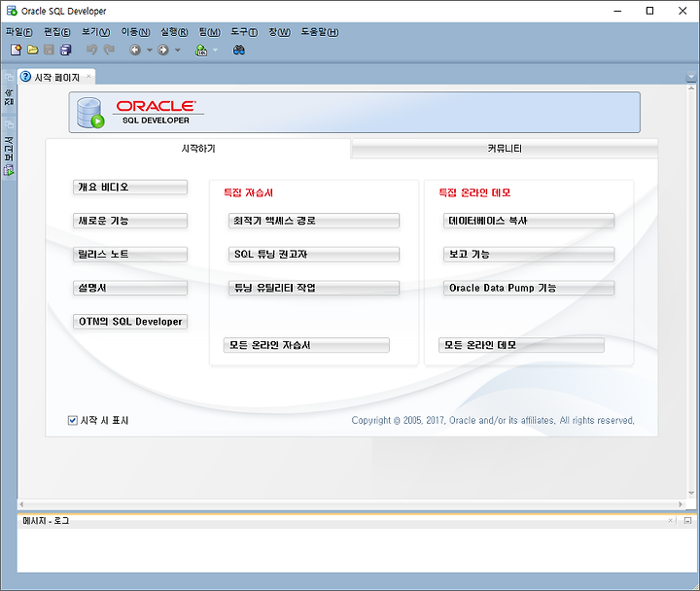Screen dimensions: 700x591
Task: Click the 새로운 기능 button
Action: click(130, 221)
